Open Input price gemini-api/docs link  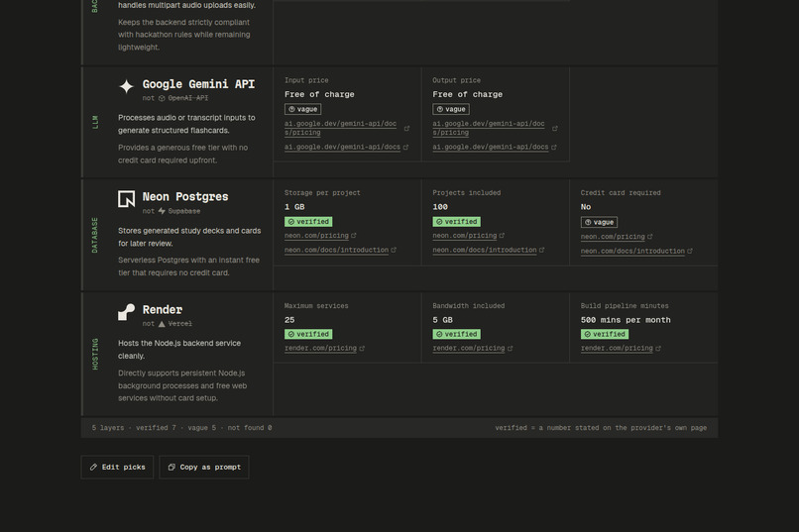click(x=342, y=148)
